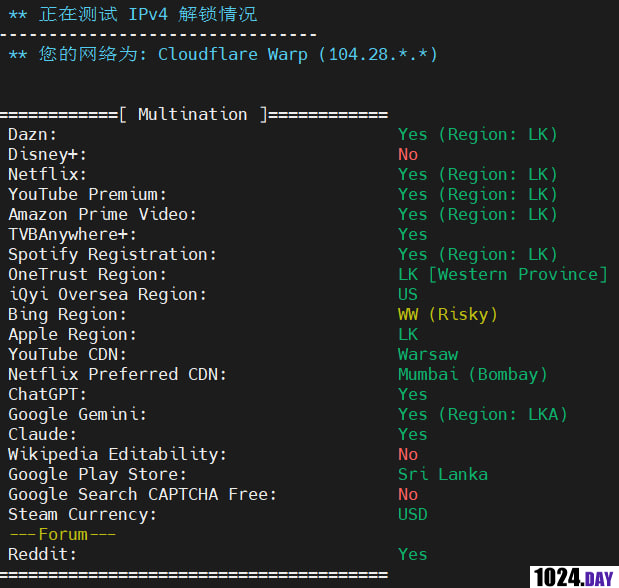Screen dimensions: 619x588
Task: Click the 1024.DAY watermark logo
Action: [572, 575]
